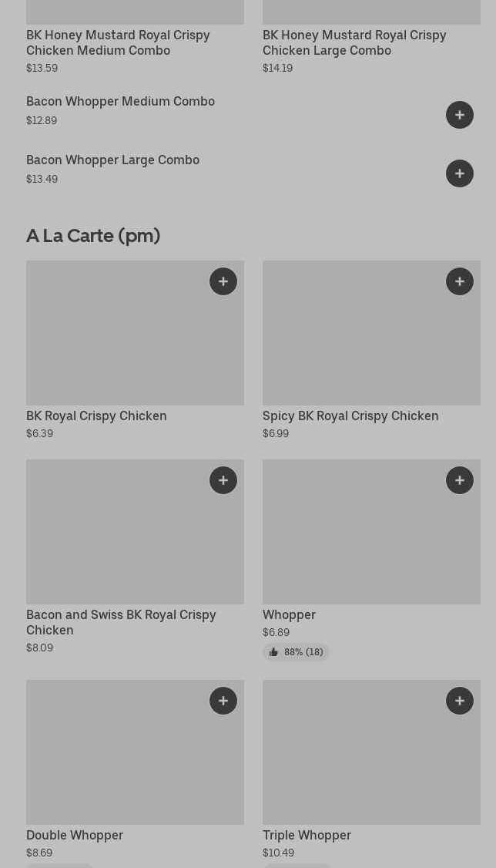
Task: Open Bacon and Swiss BK Royal Crispy Chicken title
Action: click(121, 622)
